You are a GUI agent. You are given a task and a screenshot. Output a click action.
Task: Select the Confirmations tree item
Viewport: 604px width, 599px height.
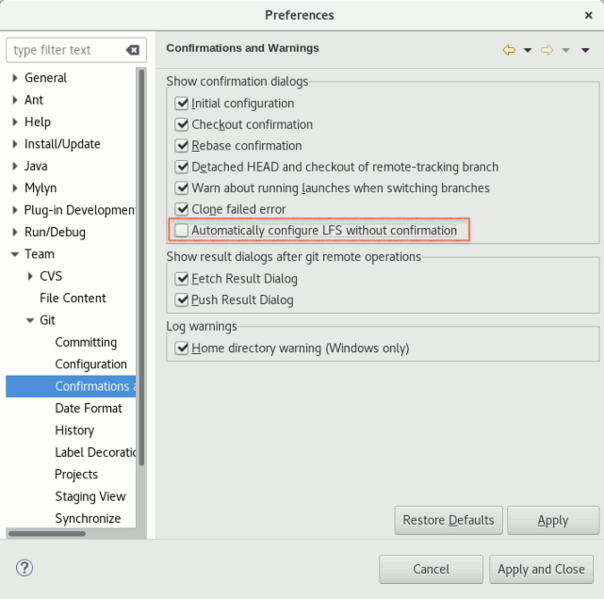point(71,386)
